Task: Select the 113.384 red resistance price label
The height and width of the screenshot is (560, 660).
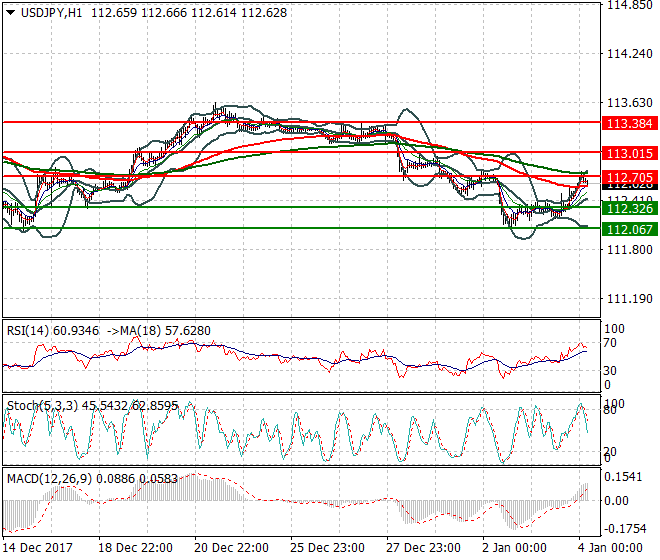Action: point(630,123)
